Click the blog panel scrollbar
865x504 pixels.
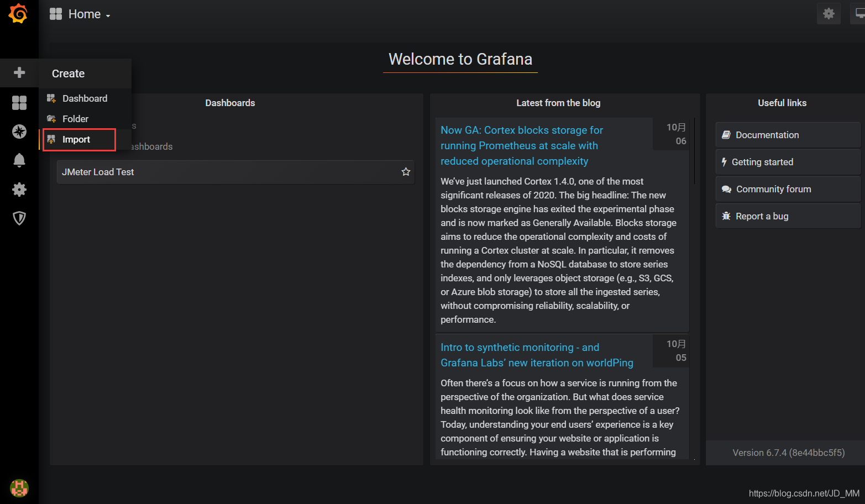click(694, 151)
